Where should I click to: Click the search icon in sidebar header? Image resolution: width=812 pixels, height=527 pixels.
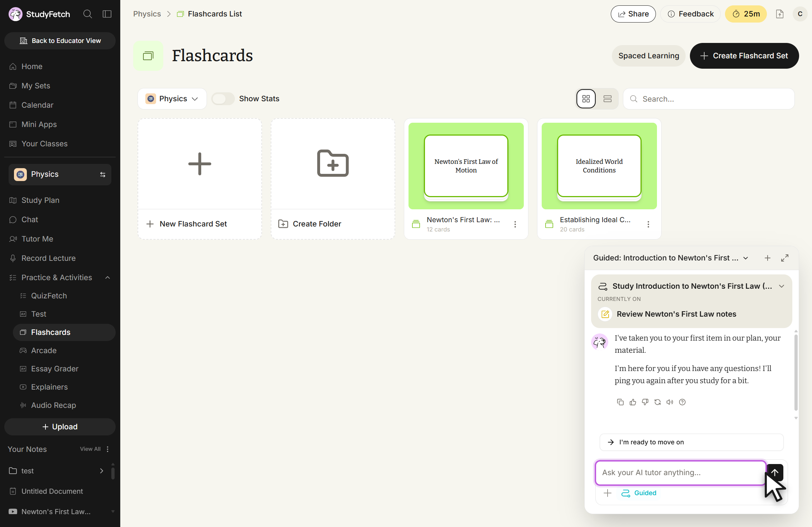coord(88,14)
